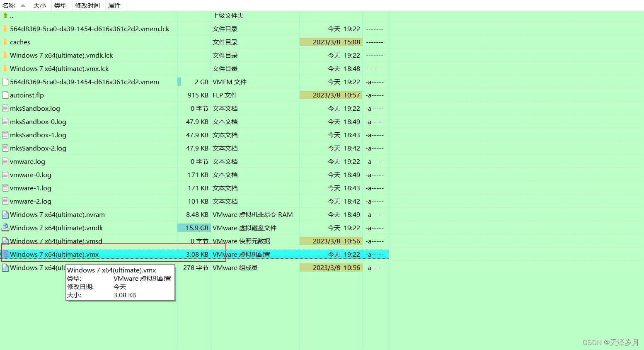
Task: Click the sort arrow in the 名称 header
Action: tap(23, 5)
